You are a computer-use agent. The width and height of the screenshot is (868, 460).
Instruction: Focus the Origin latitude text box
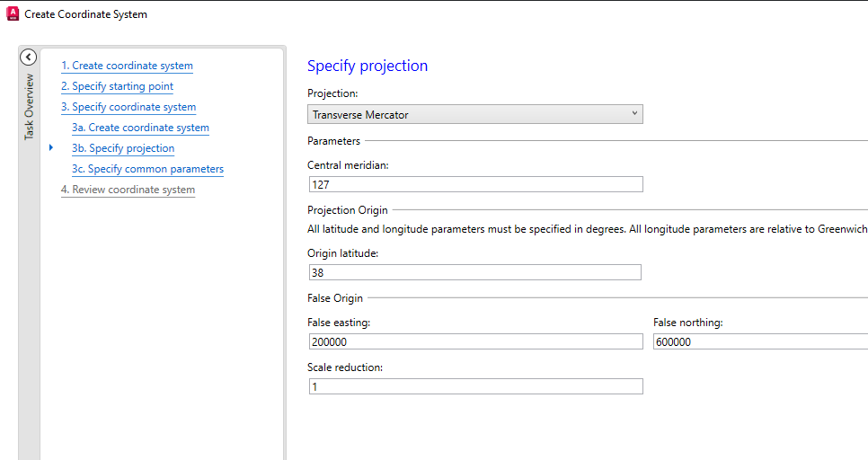coord(474,272)
